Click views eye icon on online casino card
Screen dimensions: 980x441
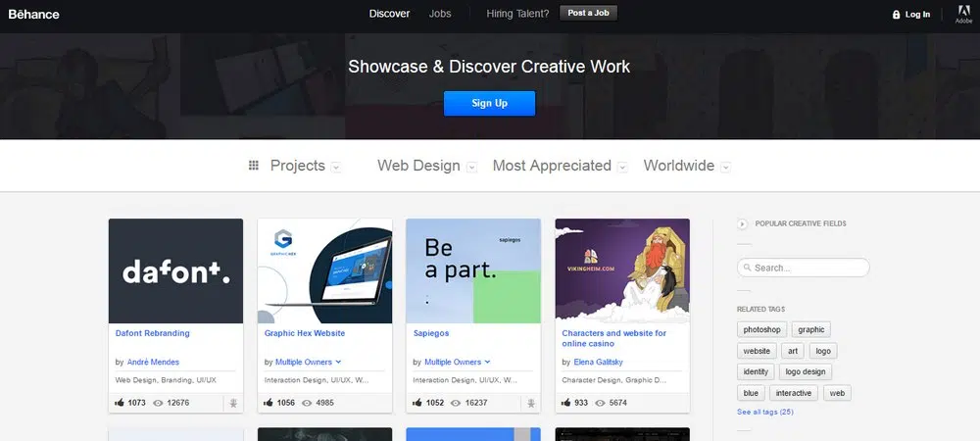click(x=600, y=403)
